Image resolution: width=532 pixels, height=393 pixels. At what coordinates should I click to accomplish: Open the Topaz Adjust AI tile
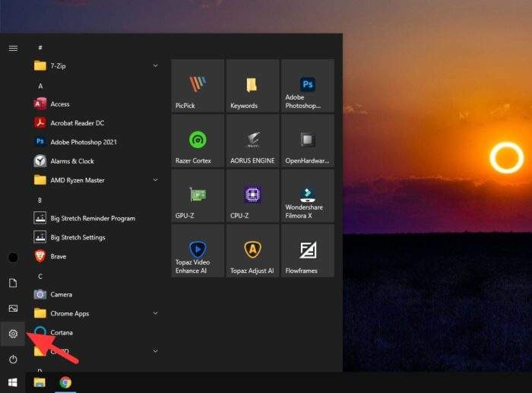pyautogui.click(x=253, y=251)
